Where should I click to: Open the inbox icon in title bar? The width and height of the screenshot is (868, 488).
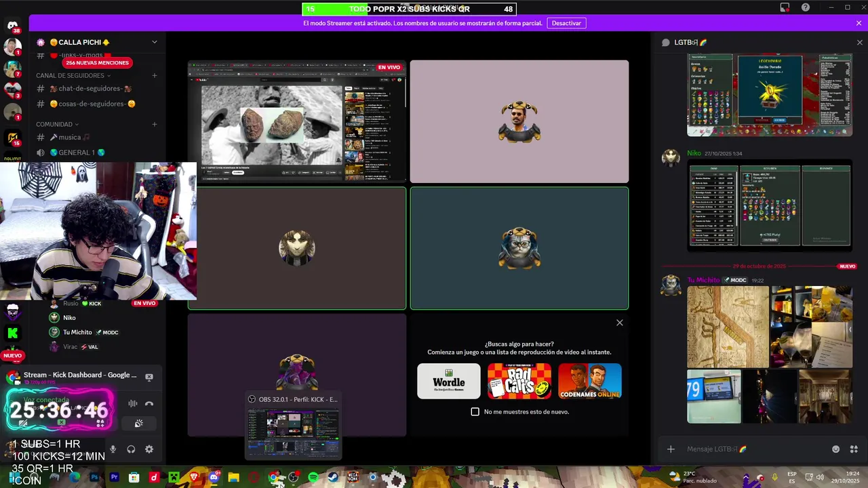point(785,7)
